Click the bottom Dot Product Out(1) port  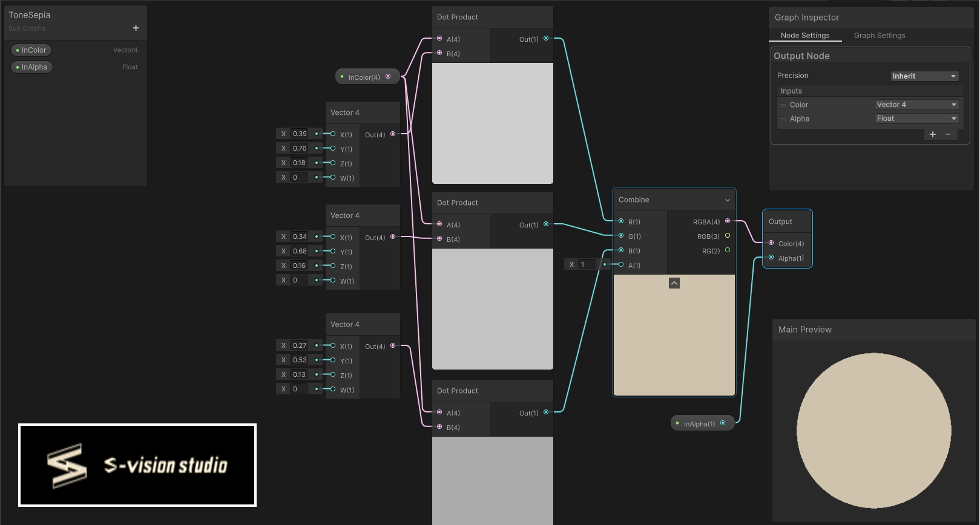[x=546, y=412]
